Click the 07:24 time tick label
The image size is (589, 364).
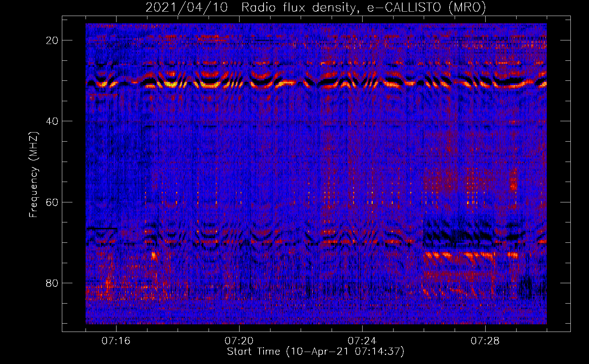[x=362, y=341]
